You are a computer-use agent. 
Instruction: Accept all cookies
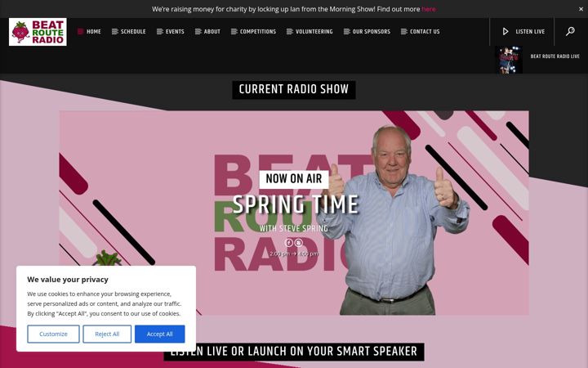(x=160, y=334)
